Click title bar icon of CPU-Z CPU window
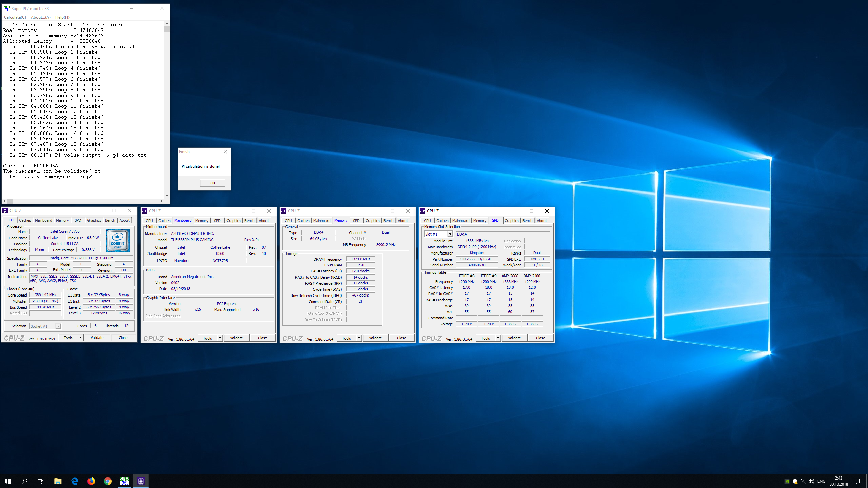 click(x=5, y=211)
